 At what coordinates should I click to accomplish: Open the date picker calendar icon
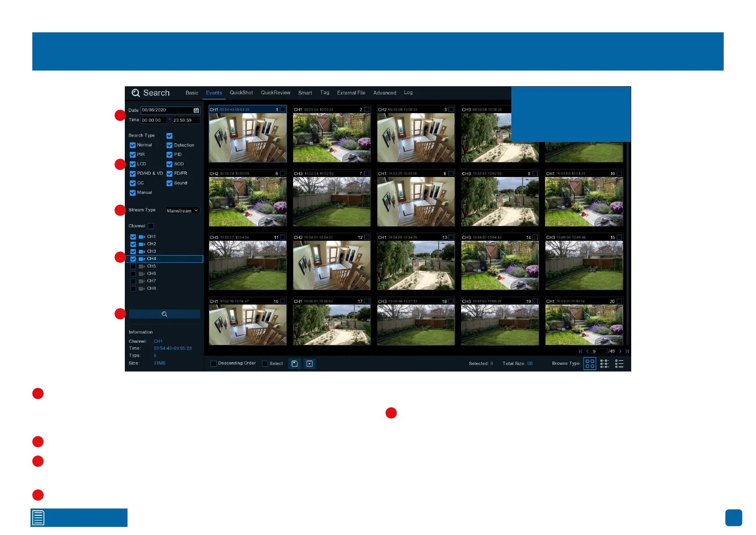coord(196,111)
